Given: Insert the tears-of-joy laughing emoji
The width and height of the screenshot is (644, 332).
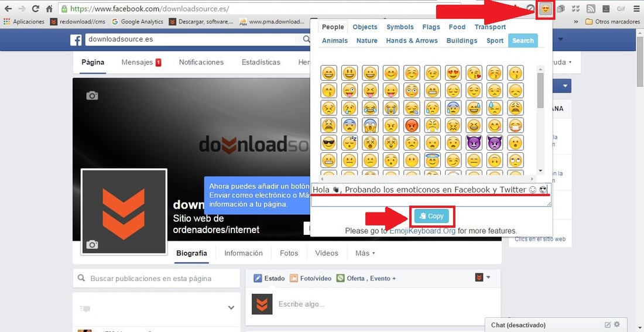Looking at the screenshot, I should coord(370,108).
